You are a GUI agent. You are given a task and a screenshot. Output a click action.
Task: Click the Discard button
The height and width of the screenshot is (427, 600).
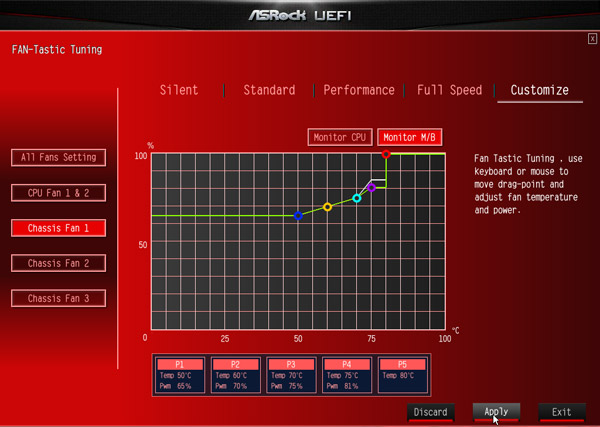[x=430, y=412]
